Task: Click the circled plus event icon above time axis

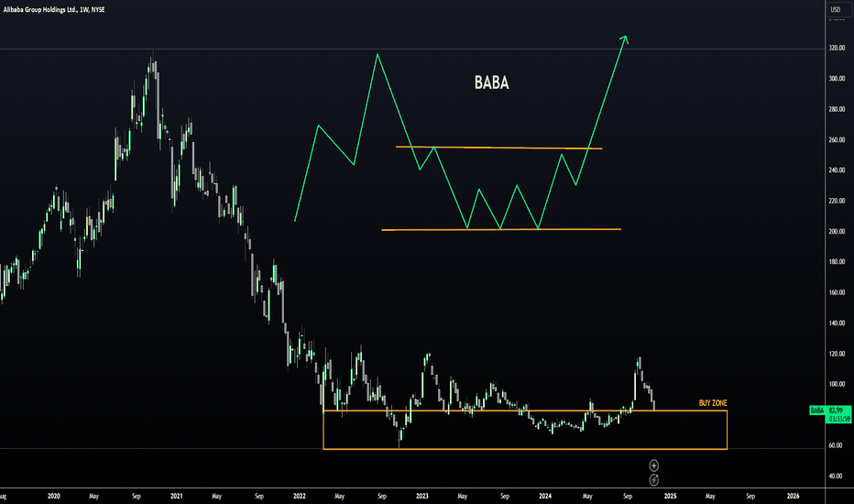Action: (x=654, y=466)
